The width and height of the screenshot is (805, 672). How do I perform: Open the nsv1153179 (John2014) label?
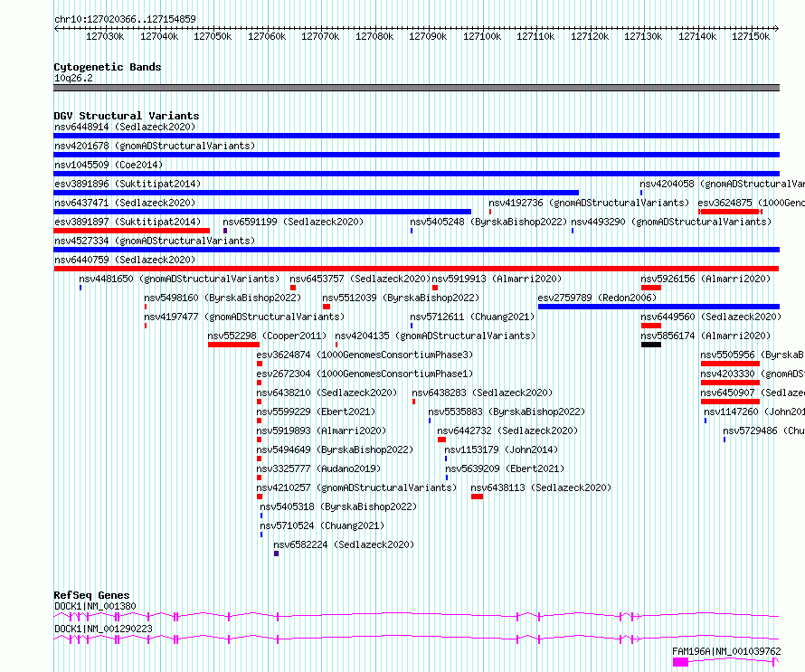(502, 450)
